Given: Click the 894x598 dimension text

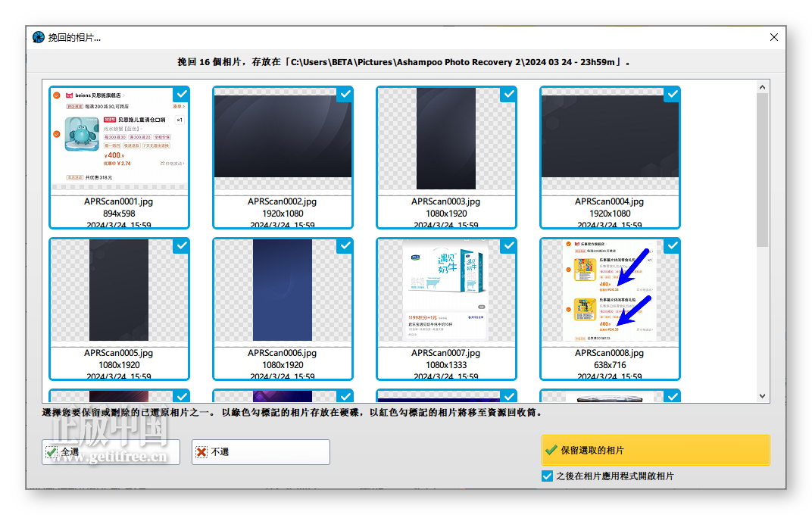Looking at the screenshot, I should coord(119,214).
